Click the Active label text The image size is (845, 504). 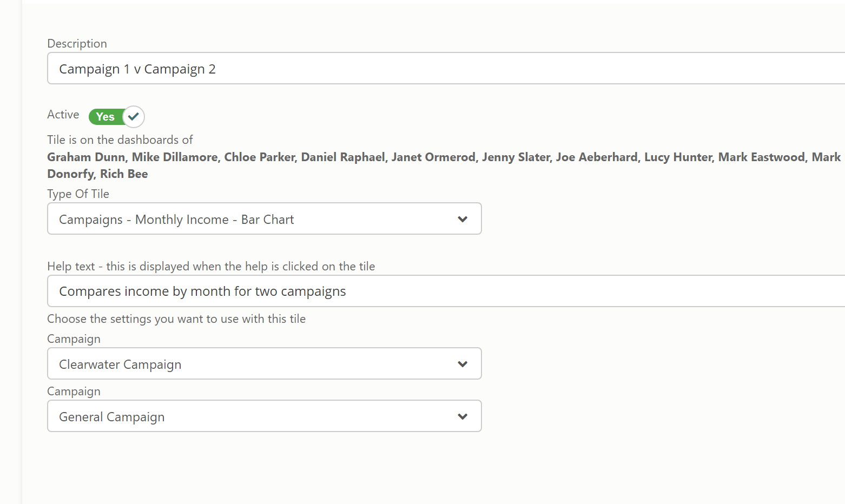pos(63,115)
